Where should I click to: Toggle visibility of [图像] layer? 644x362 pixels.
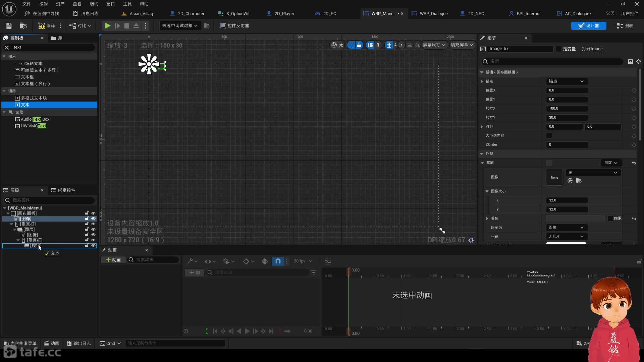coord(93,218)
